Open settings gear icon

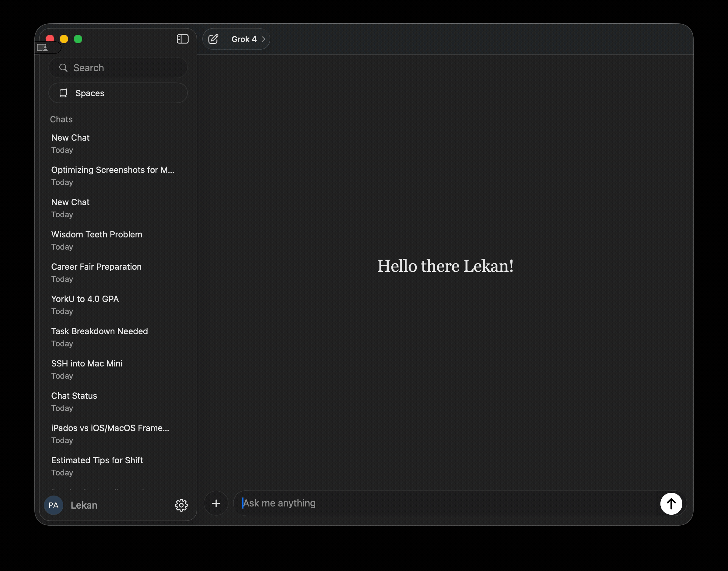point(181,505)
